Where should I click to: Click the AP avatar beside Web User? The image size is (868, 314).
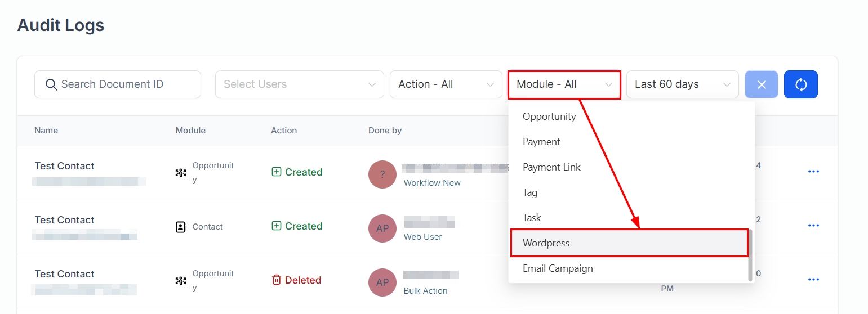coord(382,228)
